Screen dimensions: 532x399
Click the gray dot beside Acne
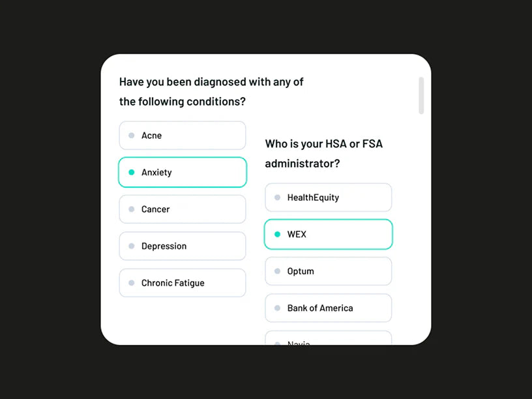point(132,136)
